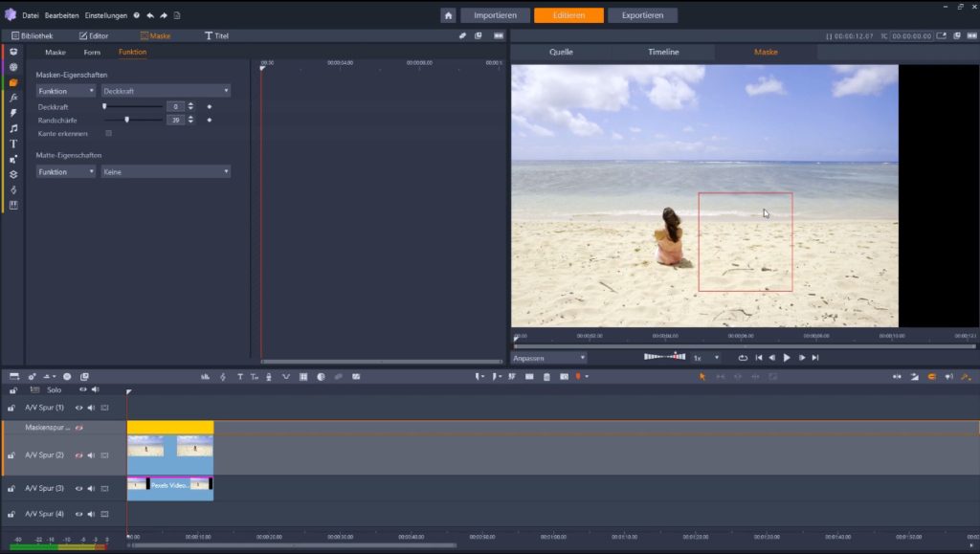
Task: Click the Randschärfe slider handle
Action: 126,120
